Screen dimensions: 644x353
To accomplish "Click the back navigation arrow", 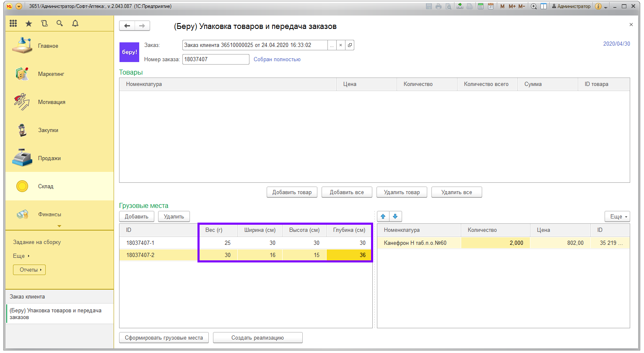I will pyautogui.click(x=127, y=26).
